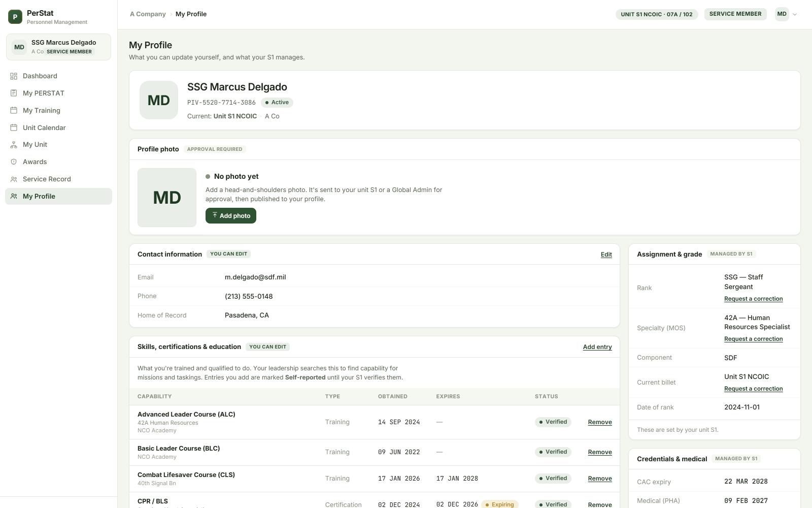Request a correction for Rank
Viewport: 812px width, 508px height.
(754, 299)
